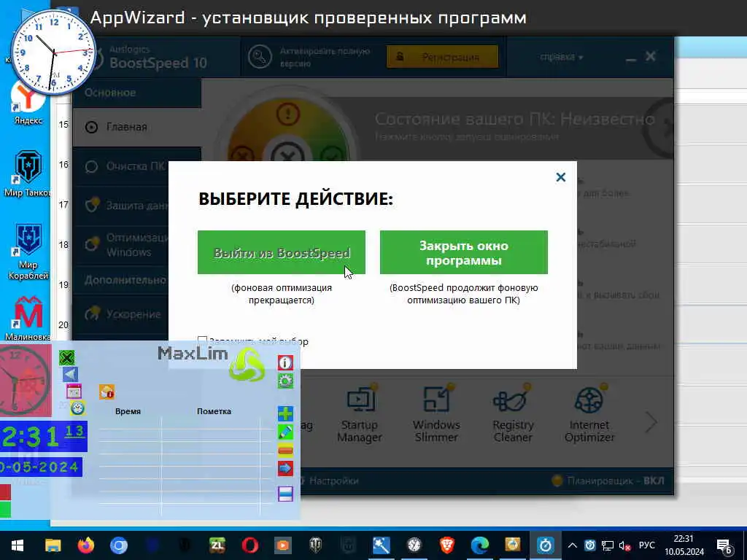Open the Windows Start menu
Screen dimensions: 747x560
tap(18, 545)
